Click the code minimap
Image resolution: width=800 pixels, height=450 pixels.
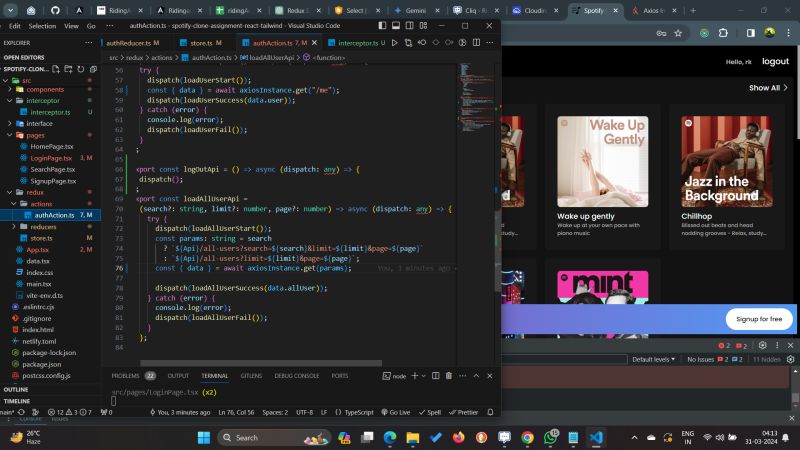click(477, 97)
